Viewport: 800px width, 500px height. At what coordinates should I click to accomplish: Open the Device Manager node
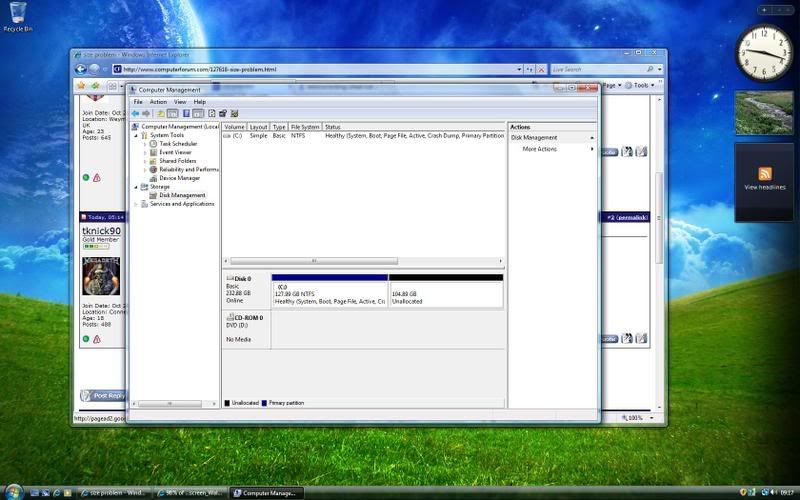pos(179,178)
